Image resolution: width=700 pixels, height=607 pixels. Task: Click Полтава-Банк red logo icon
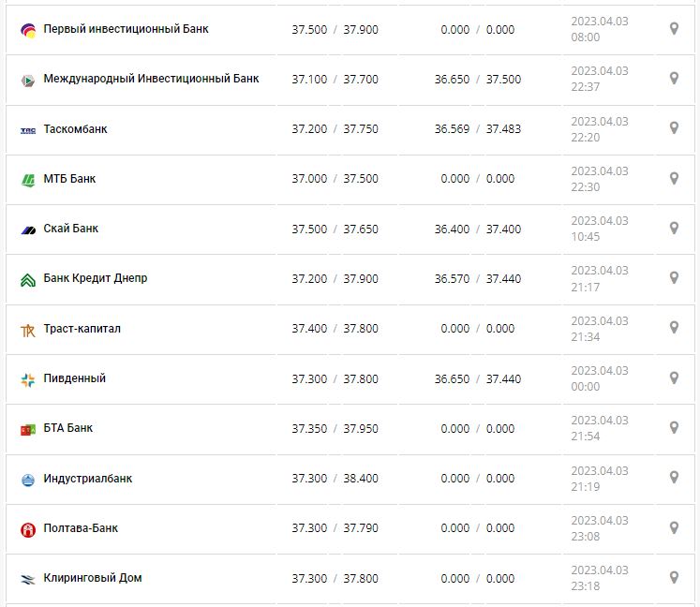[x=27, y=529]
